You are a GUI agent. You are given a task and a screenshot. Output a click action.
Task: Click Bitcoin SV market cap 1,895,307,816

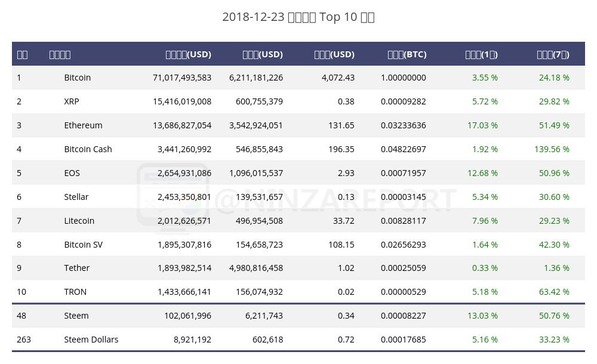184,245
